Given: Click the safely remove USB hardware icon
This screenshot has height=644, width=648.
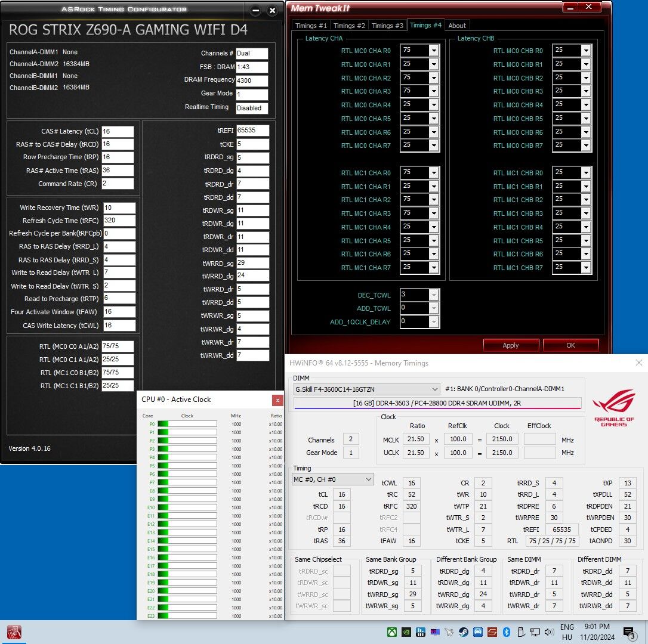Looking at the screenshot, I should pos(521,632).
